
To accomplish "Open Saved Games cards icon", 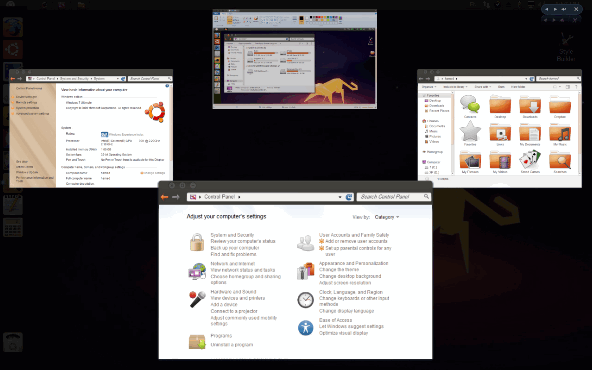I will [530, 159].
